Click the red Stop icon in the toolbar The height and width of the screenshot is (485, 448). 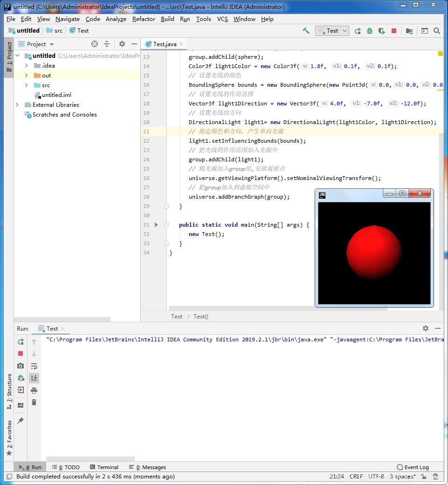394,31
